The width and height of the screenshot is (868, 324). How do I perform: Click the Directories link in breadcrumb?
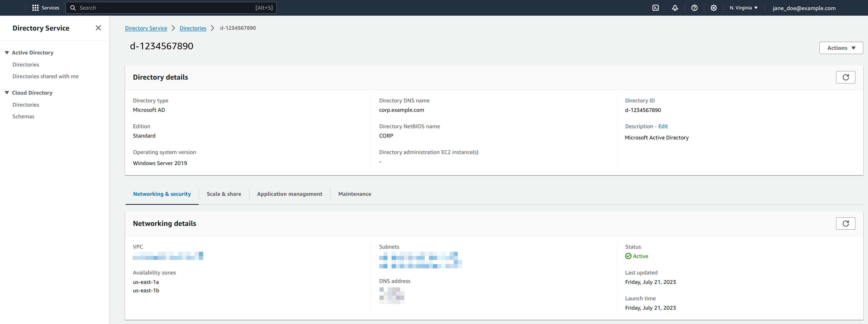(x=193, y=28)
